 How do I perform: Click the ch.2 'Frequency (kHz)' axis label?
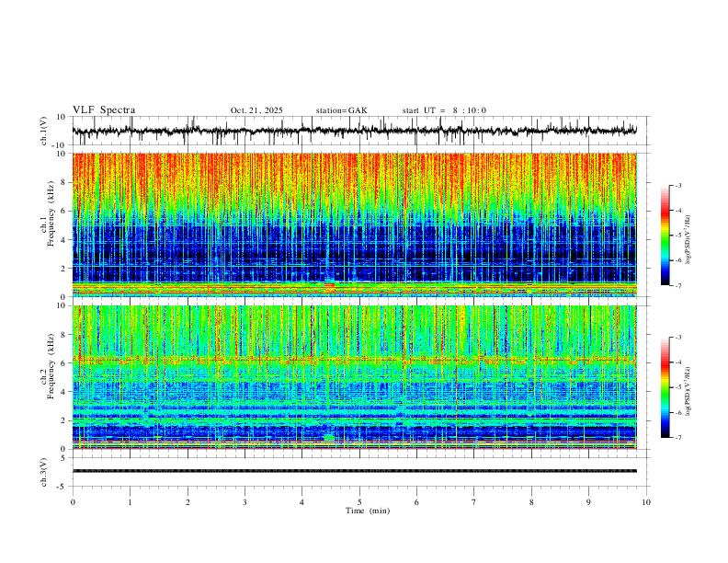click(51, 366)
